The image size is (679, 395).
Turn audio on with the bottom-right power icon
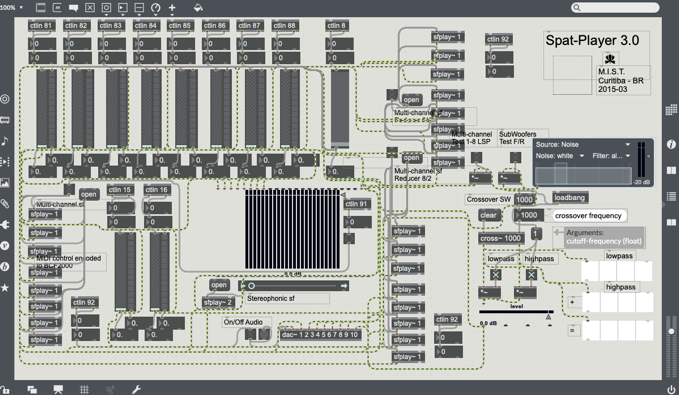[x=671, y=389]
